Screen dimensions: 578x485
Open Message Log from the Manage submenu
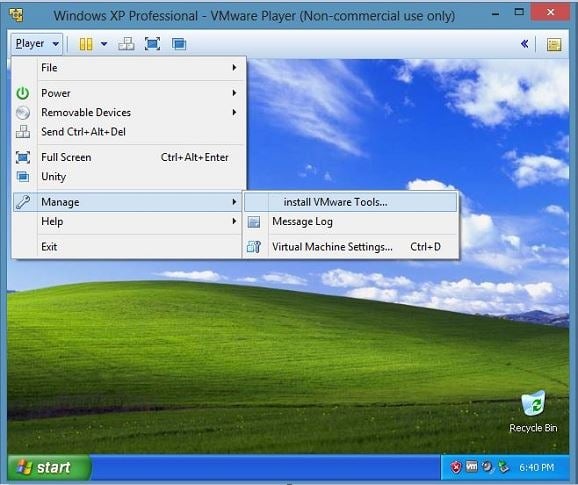pos(350,221)
